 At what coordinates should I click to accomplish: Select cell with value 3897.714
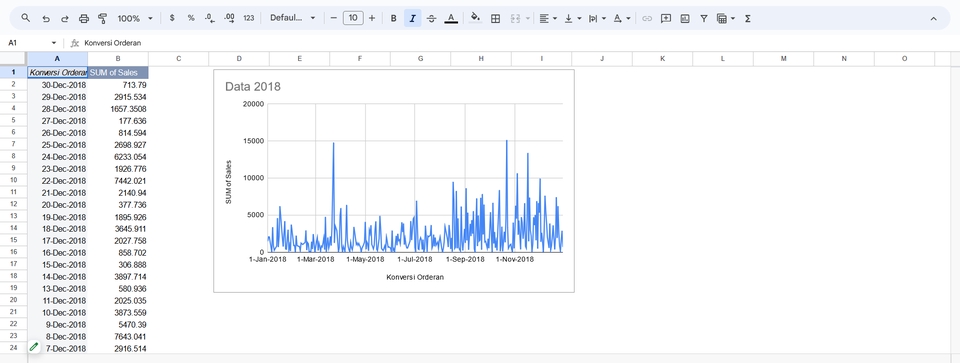(x=118, y=277)
